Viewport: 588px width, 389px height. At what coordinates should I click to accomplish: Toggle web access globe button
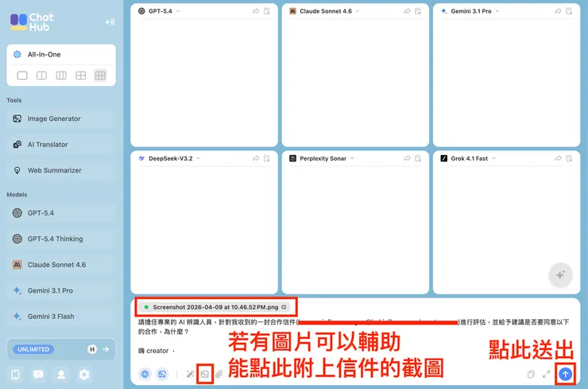pos(145,374)
